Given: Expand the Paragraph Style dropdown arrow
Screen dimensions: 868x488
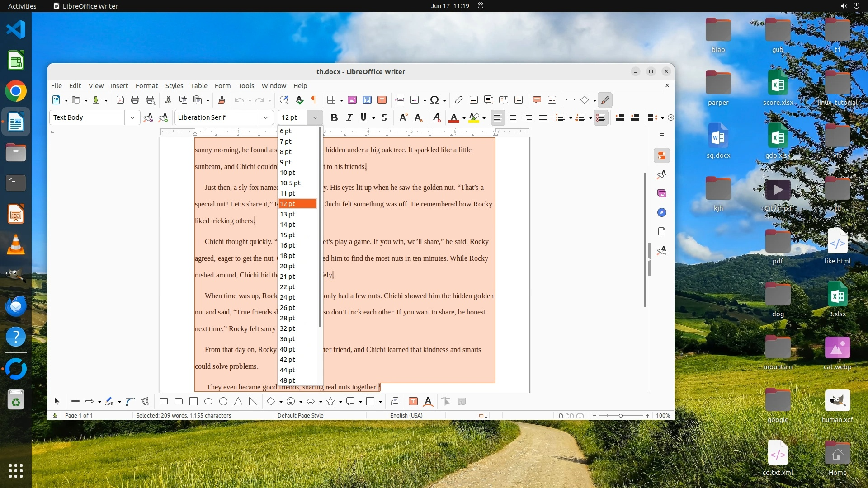Looking at the screenshot, I should pos(132,117).
